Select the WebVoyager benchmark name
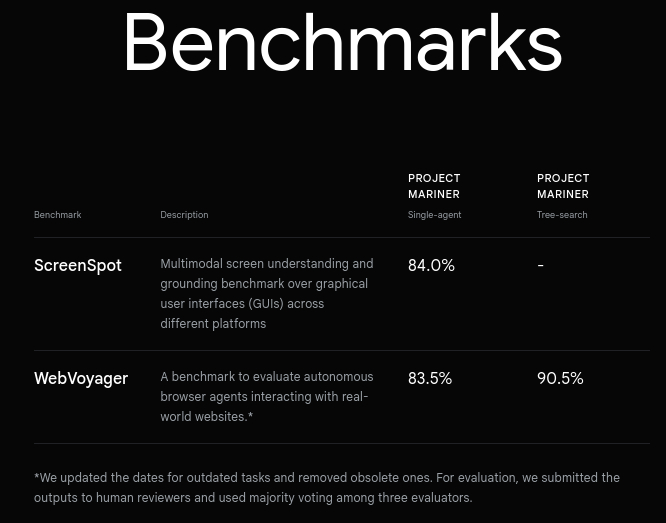The height and width of the screenshot is (523, 666). click(x=81, y=379)
